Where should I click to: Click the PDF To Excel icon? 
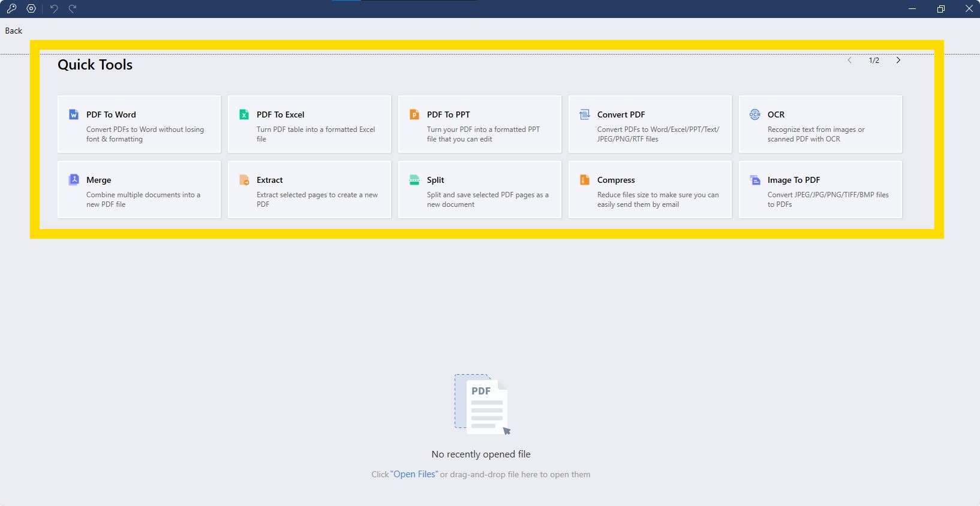tap(244, 115)
